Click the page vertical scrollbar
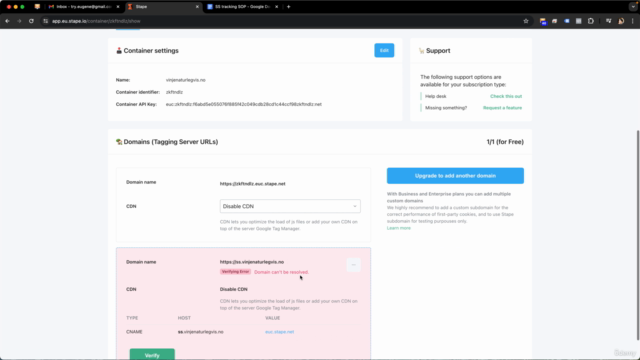 click(x=638, y=235)
